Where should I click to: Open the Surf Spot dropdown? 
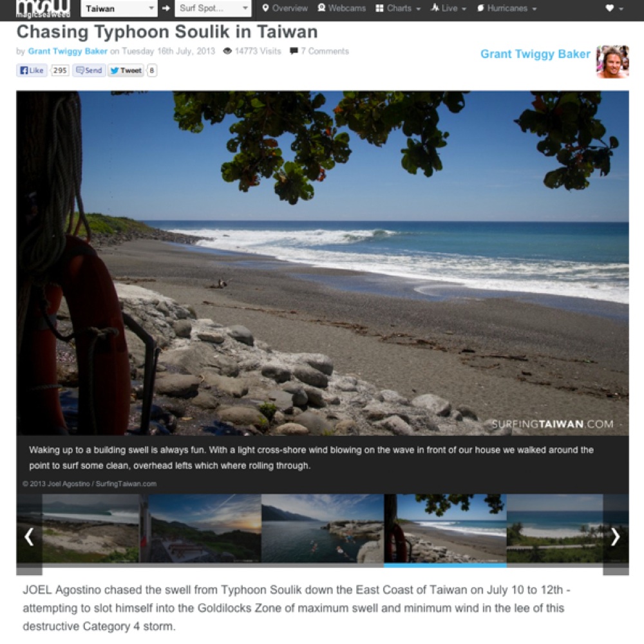coord(213,8)
